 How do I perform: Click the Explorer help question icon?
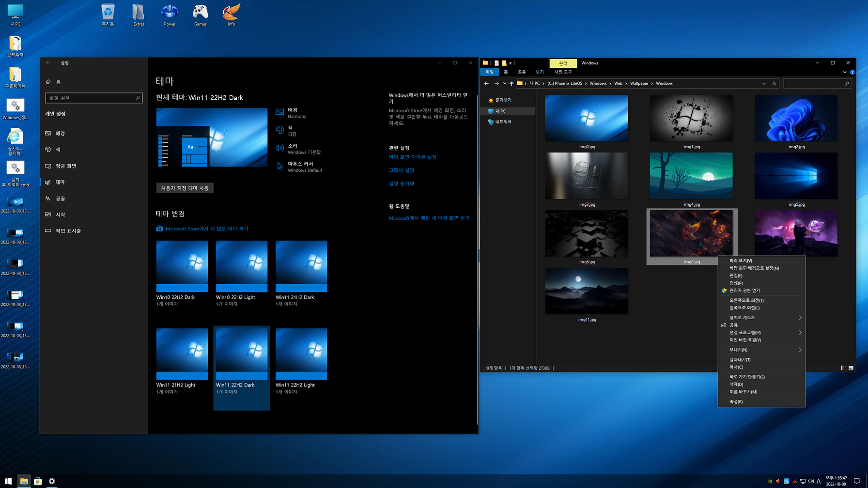852,72
